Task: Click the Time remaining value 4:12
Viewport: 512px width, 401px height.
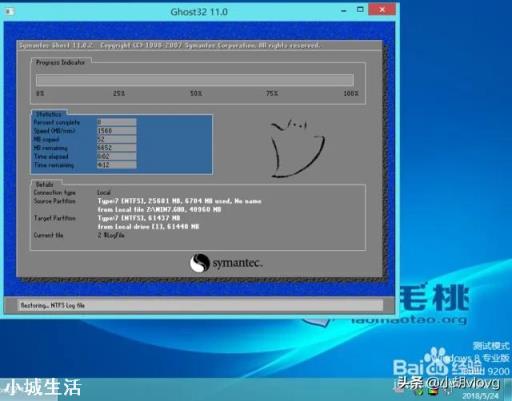Action: [117, 165]
